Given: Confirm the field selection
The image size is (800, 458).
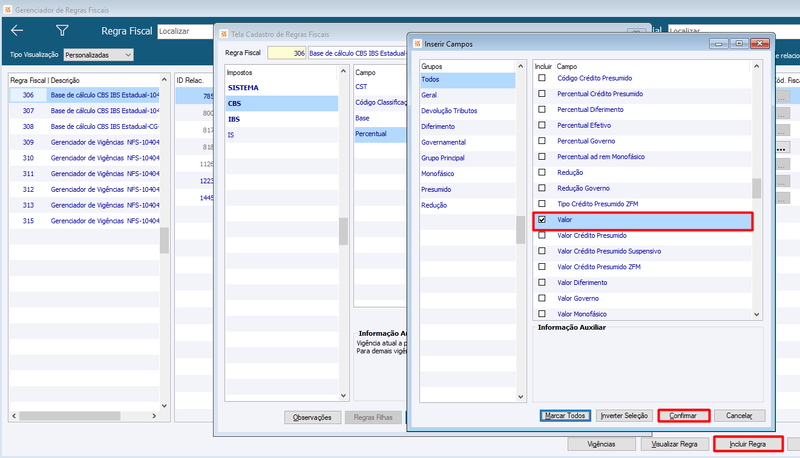Looking at the screenshot, I should click(683, 416).
